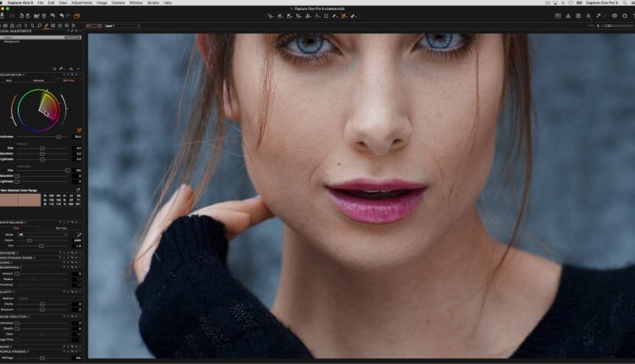Rotate image left using toolbar icon
Viewport: 635px width, 364px height.
pos(21,16)
